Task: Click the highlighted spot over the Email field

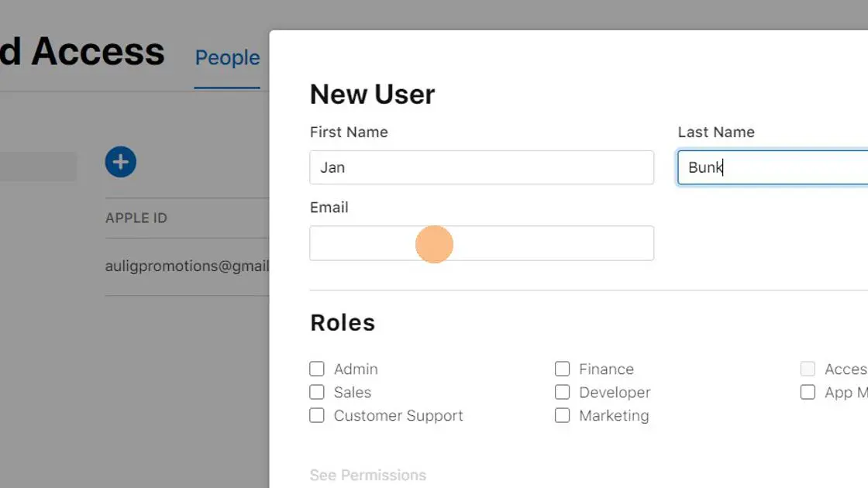Action: click(434, 243)
